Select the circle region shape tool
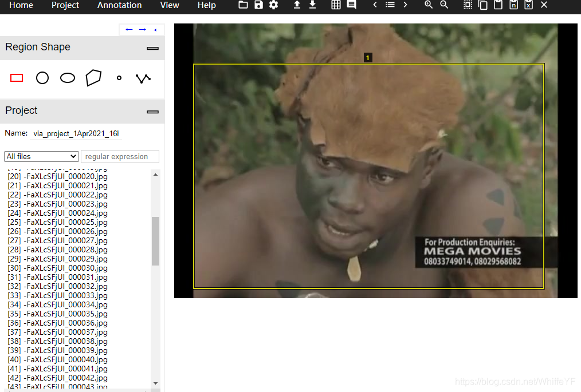Viewport: 581px width, 392px height. (x=42, y=78)
